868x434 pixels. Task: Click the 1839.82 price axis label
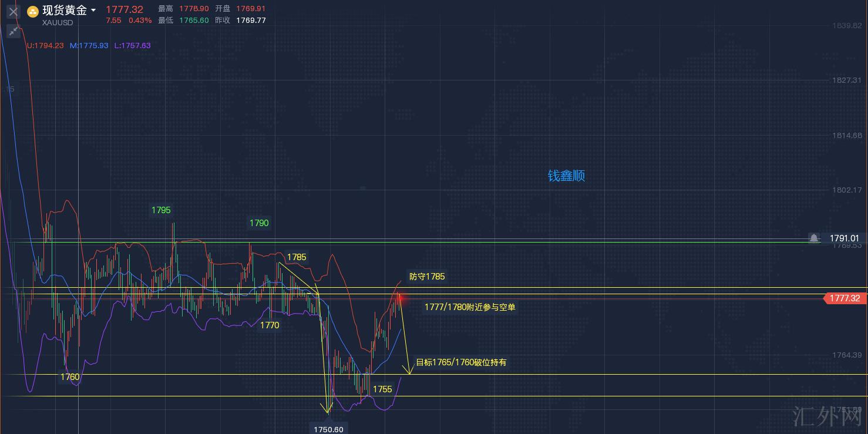click(x=847, y=26)
